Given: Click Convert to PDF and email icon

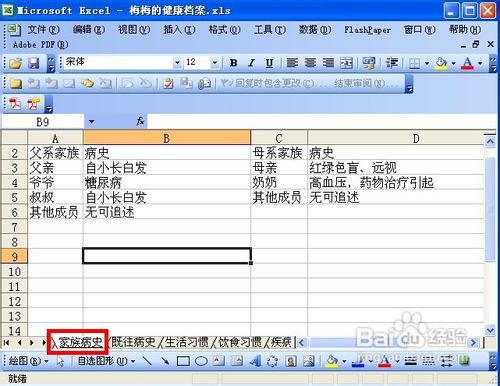Looking at the screenshot, I should [x=34, y=104].
